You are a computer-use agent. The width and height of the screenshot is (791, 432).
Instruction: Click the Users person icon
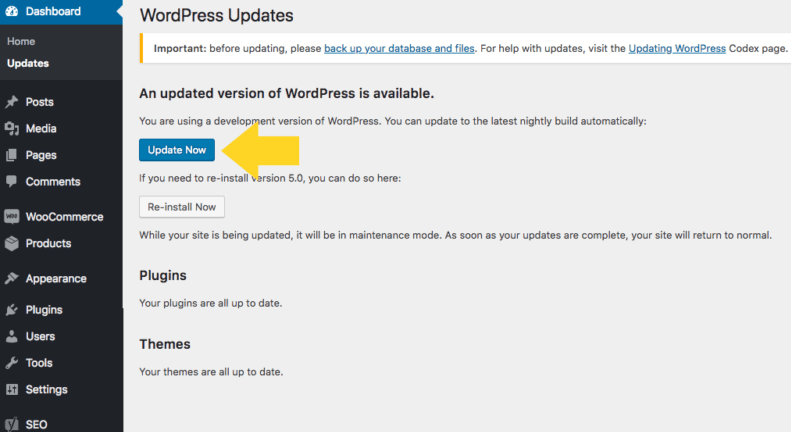point(12,336)
